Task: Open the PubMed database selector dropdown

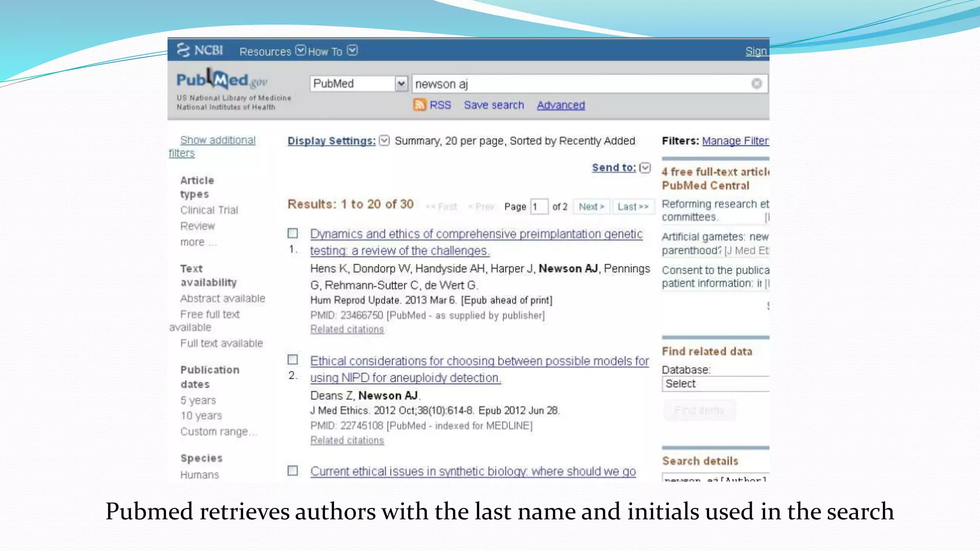Action: pos(358,84)
